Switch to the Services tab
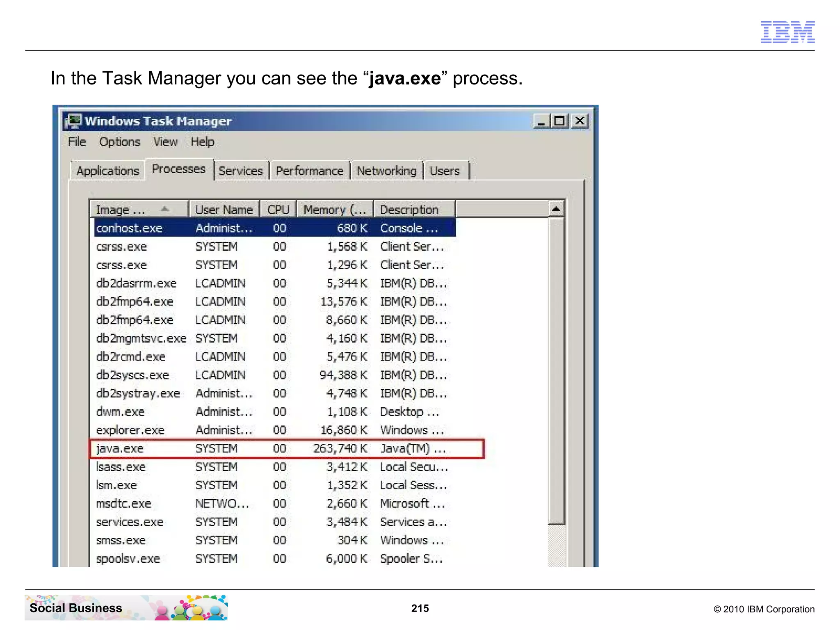 coord(241,171)
